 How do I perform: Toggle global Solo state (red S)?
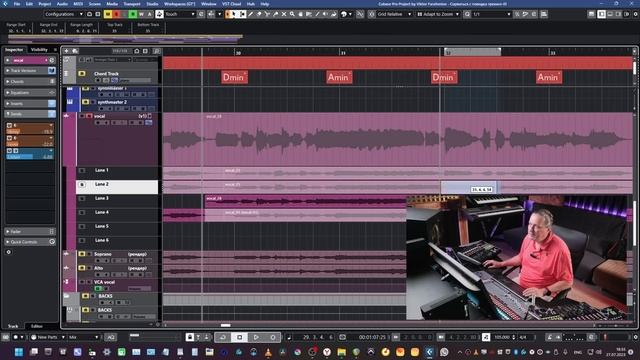coord(116,14)
